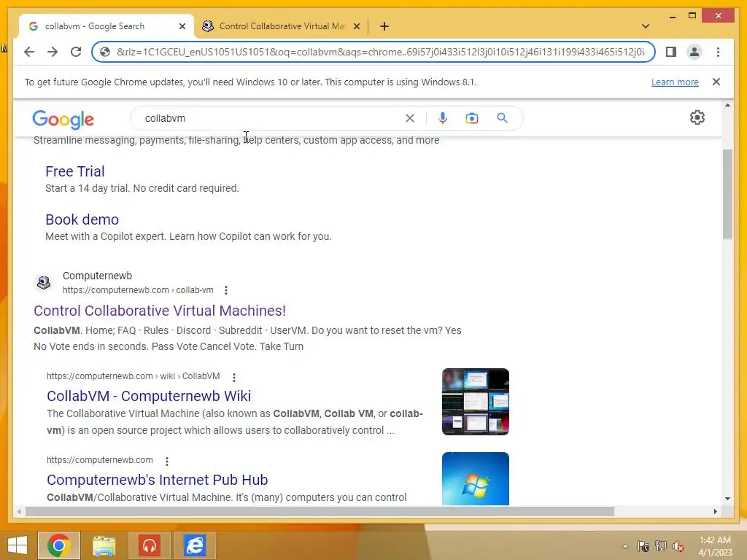Go back to the previous page
Viewport: 747px width, 560px height.
point(29,52)
